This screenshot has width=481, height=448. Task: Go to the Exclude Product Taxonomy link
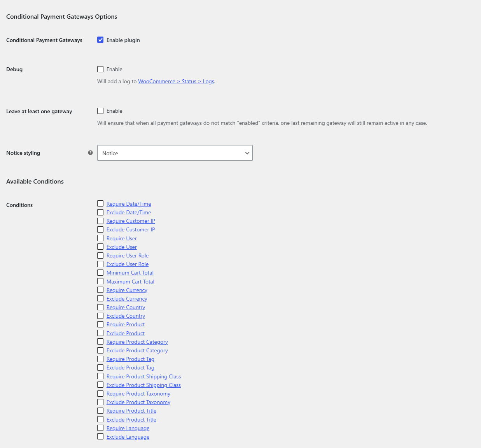pyautogui.click(x=138, y=402)
